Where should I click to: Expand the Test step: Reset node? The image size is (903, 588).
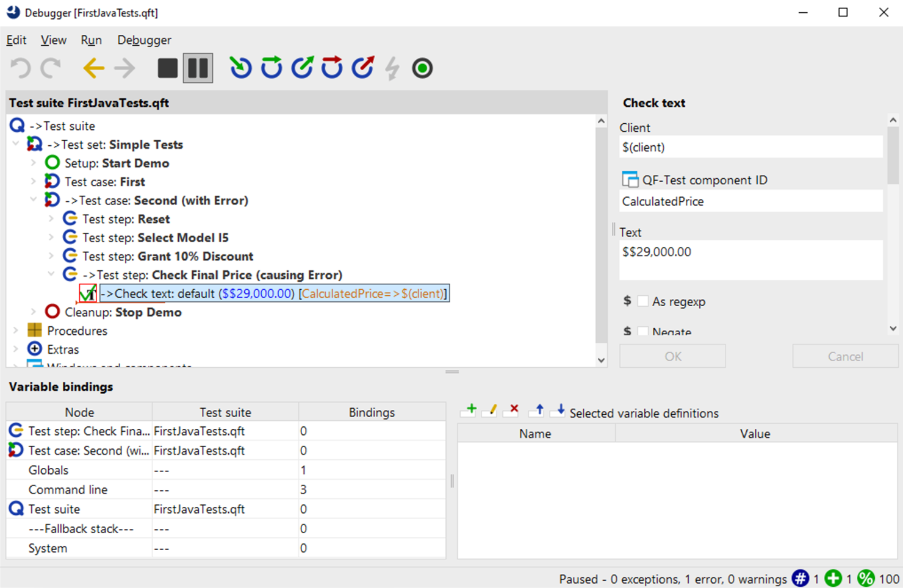coord(51,219)
